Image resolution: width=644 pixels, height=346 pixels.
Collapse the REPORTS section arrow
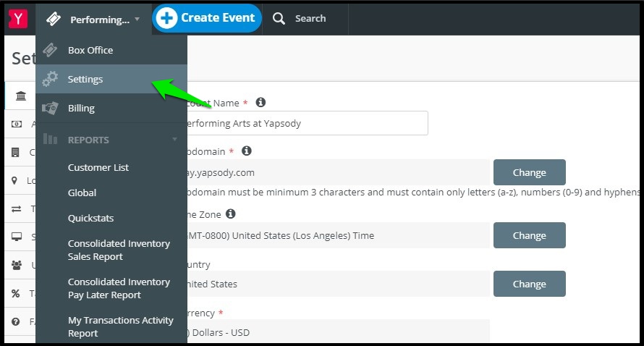[174, 139]
